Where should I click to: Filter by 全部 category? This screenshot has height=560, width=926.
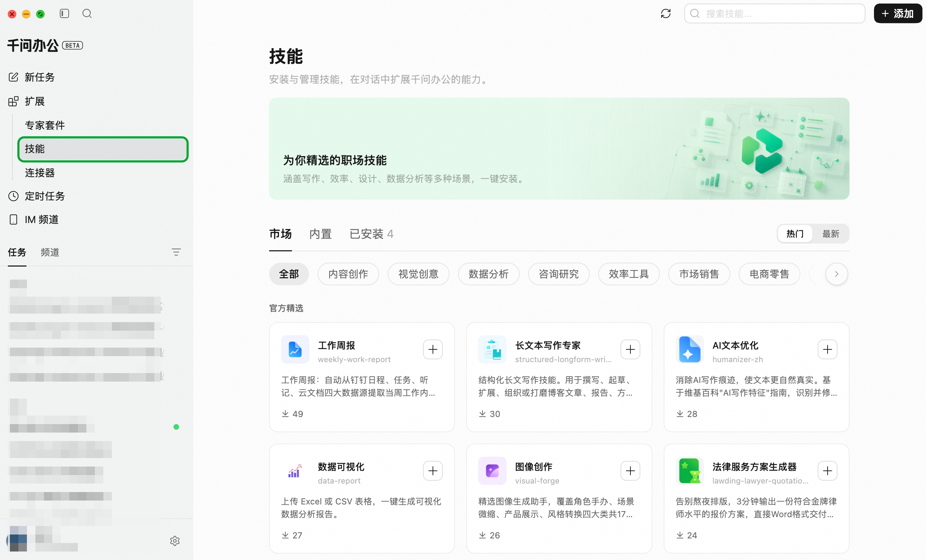[x=288, y=274]
